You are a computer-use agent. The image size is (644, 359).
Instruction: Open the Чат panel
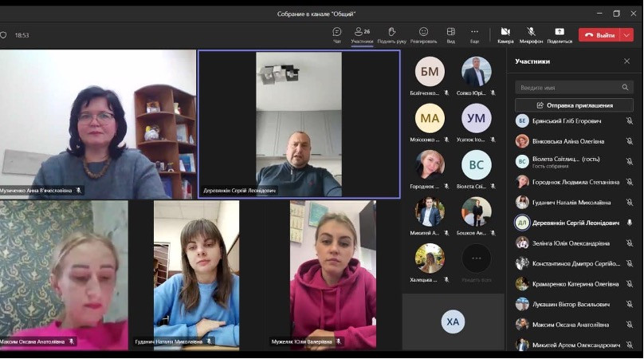click(336, 32)
